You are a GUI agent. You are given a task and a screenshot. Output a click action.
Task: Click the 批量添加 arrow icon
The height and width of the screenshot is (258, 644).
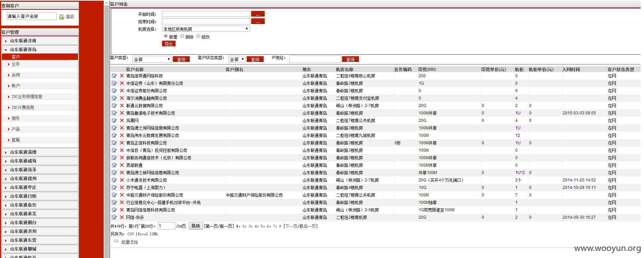click(116, 241)
